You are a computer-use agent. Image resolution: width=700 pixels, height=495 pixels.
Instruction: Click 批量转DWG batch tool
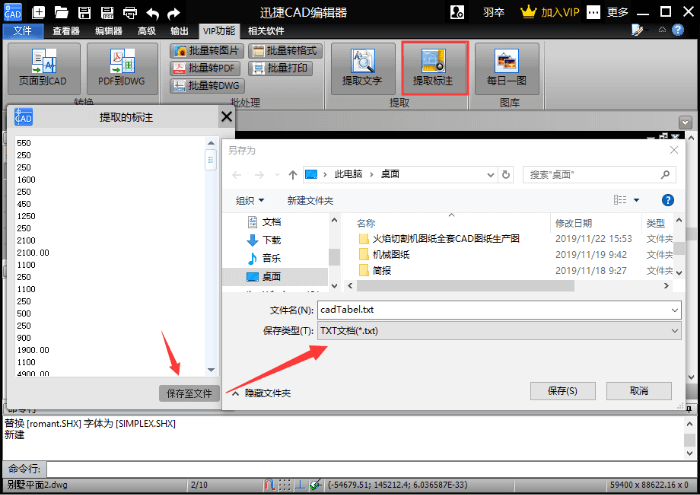click(x=207, y=85)
